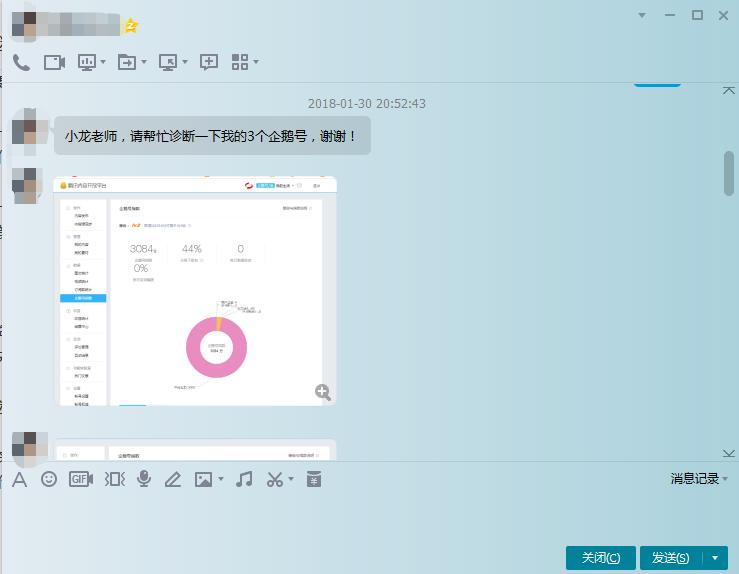Image resolution: width=739 pixels, height=574 pixels.
Task: Click the music note icon
Action: (244, 479)
